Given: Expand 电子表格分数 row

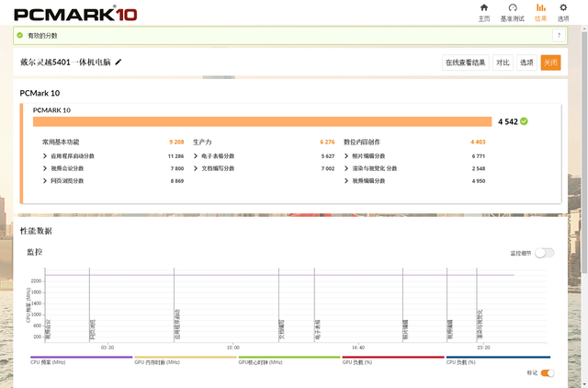Looking at the screenshot, I should (196, 156).
